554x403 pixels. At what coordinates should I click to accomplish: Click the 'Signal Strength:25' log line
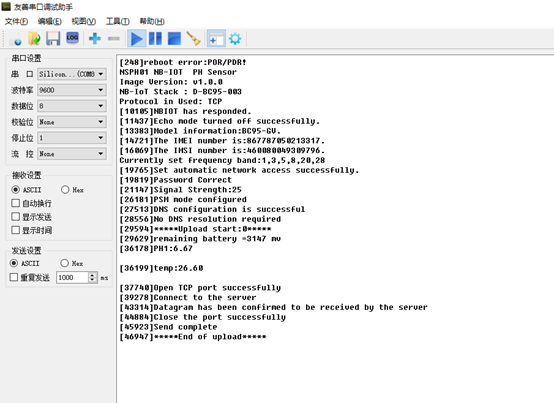(x=181, y=190)
